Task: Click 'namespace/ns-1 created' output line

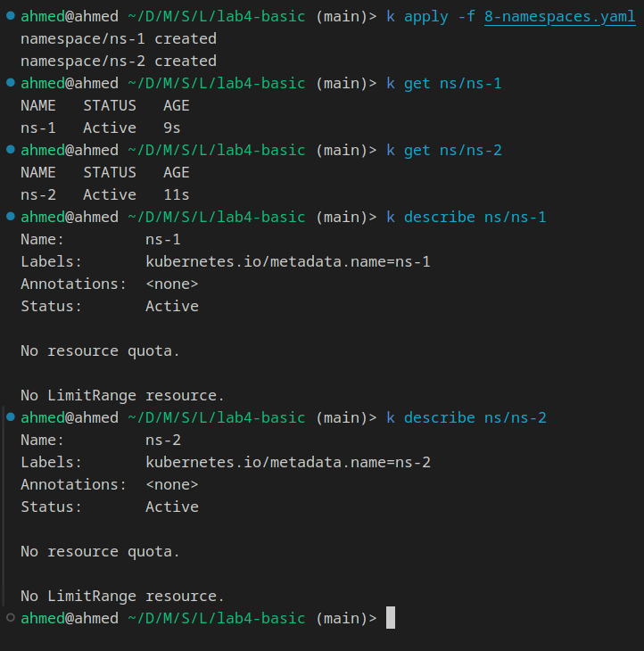Action: tap(119, 39)
